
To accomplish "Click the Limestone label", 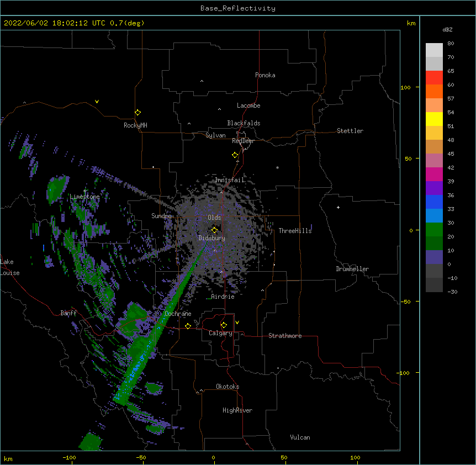I will coord(84,197).
